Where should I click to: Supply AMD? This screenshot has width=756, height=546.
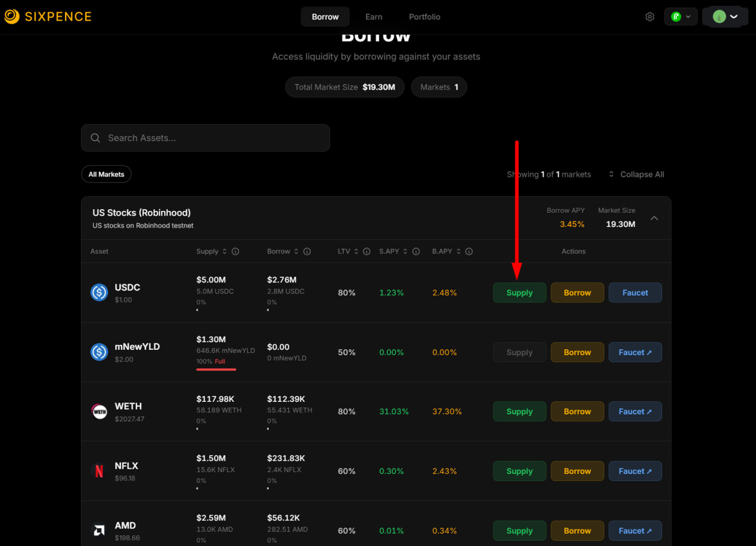click(x=520, y=531)
